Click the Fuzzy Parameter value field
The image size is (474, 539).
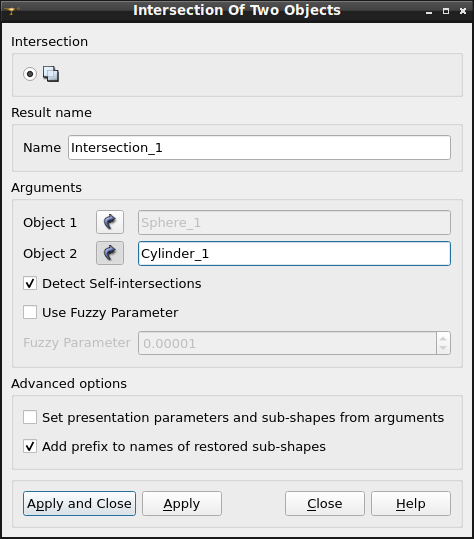pyautogui.click(x=287, y=343)
